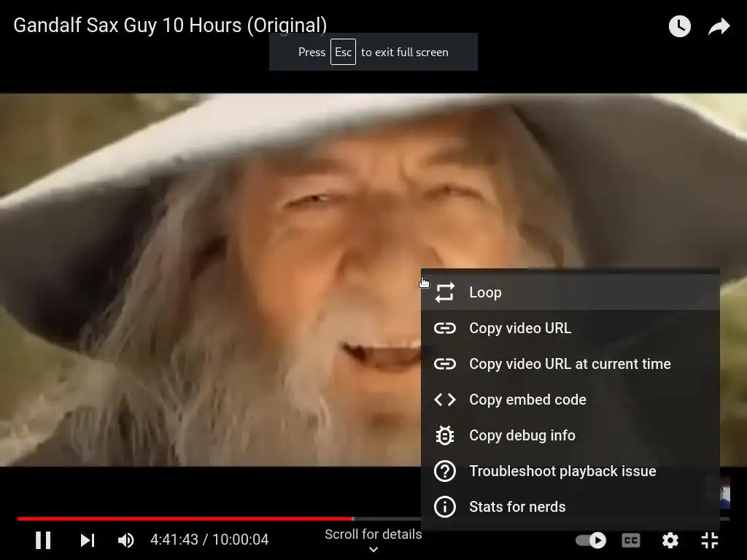Select Copy embed code
Image resolution: width=747 pixels, height=560 pixels.
click(x=570, y=400)
